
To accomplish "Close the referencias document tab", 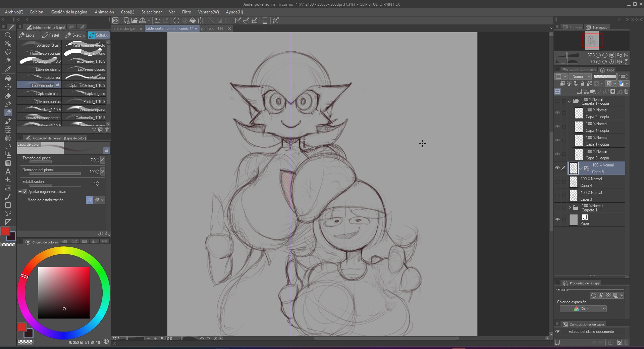I will click(141, 29).
